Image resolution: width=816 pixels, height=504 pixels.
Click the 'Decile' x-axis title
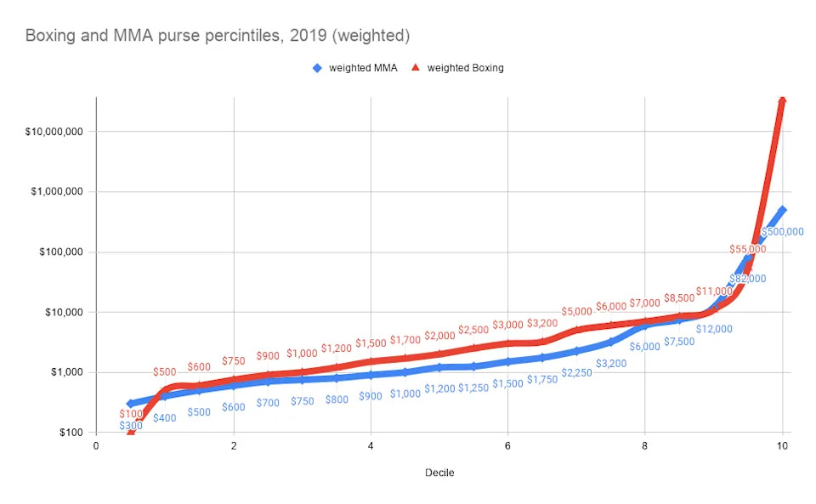[439, 473]
